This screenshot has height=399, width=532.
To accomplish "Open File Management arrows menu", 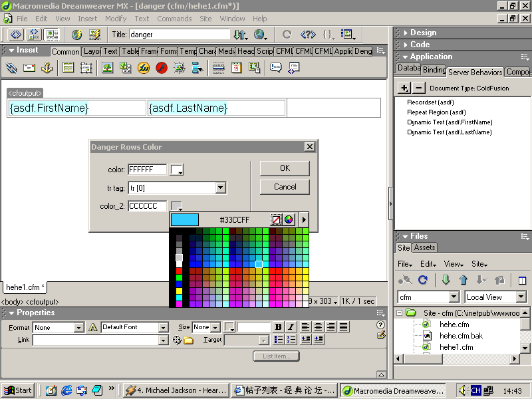I will 241,35.
